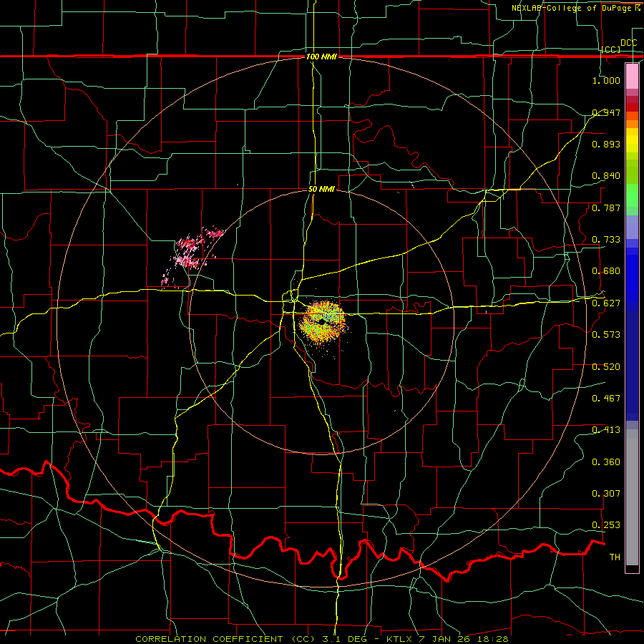Select the 0.893 scale value
Screen dimensions: 644x644
(606, 144)
